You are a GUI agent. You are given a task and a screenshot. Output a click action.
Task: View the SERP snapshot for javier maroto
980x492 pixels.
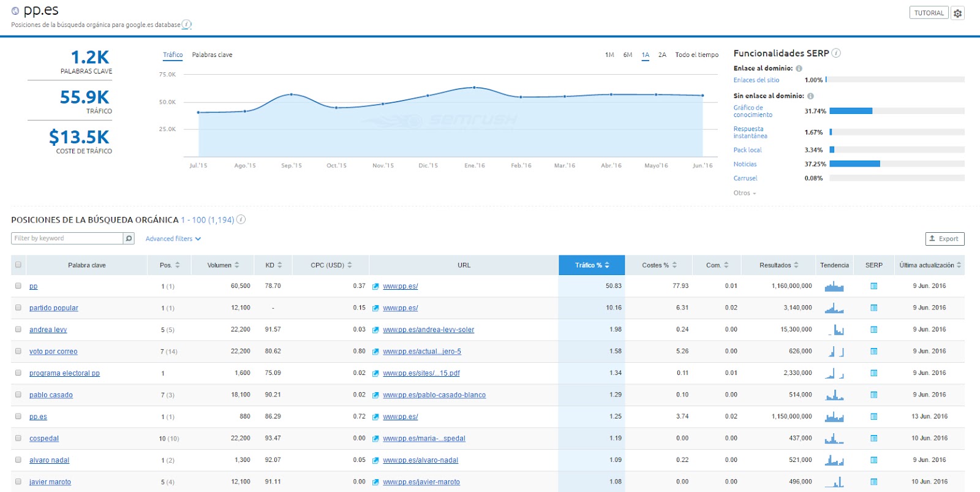coord(874,482)
